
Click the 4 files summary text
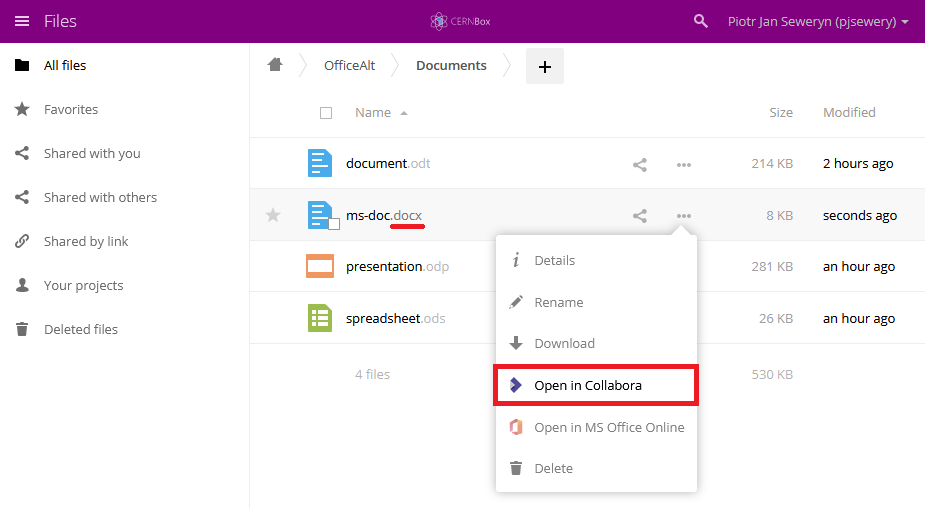pyautogui.click(x=372, y=374)
